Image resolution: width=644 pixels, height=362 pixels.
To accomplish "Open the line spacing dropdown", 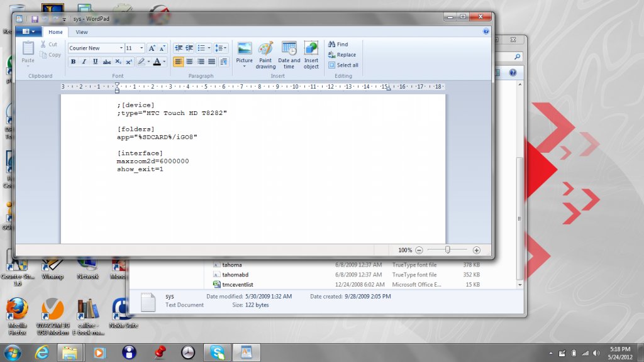I will pyautogui.click(x=220, y=48).
